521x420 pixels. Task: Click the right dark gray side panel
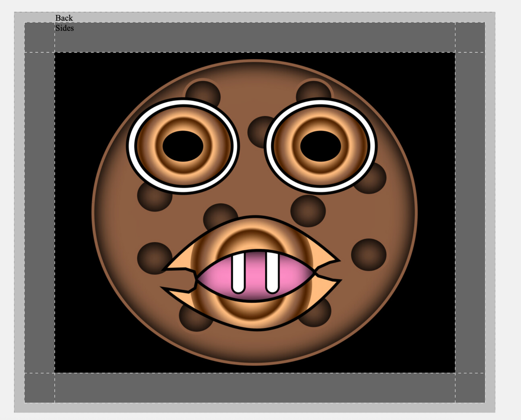tap(470, 213)
